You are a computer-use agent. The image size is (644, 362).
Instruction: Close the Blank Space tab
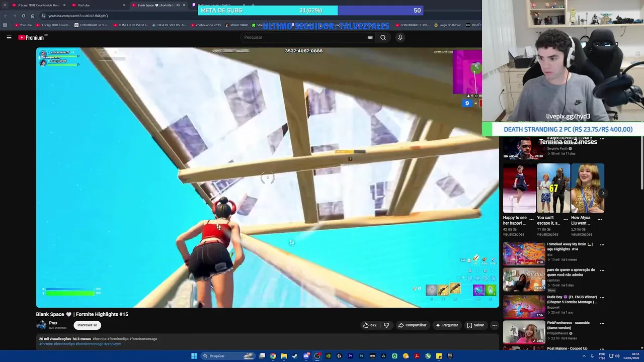pos(184,5)
